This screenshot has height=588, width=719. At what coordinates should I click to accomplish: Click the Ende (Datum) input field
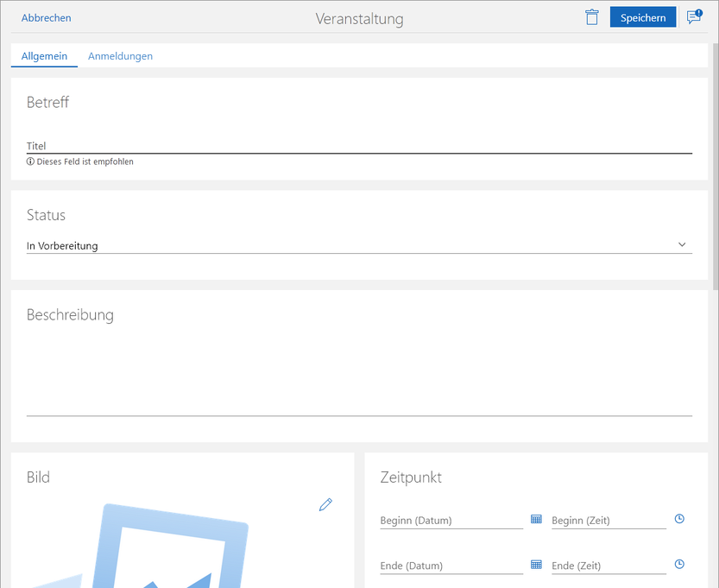451,566
